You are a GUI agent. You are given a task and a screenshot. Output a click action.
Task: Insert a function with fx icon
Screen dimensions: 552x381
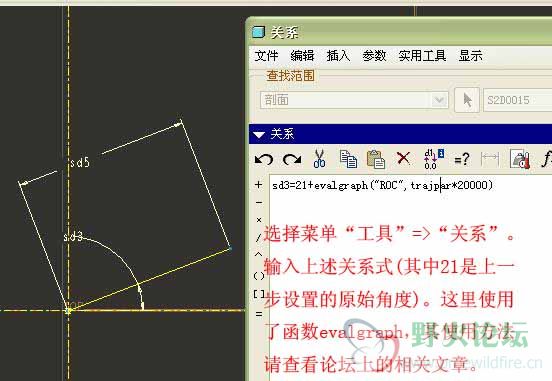coord(546,159)
